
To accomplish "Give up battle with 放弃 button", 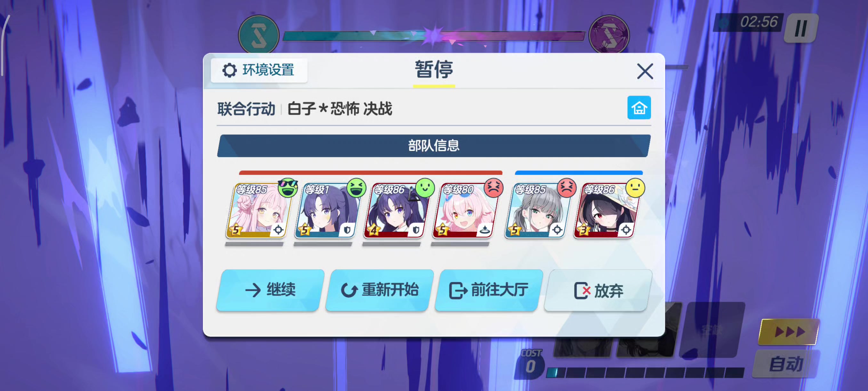I will 599,290.
